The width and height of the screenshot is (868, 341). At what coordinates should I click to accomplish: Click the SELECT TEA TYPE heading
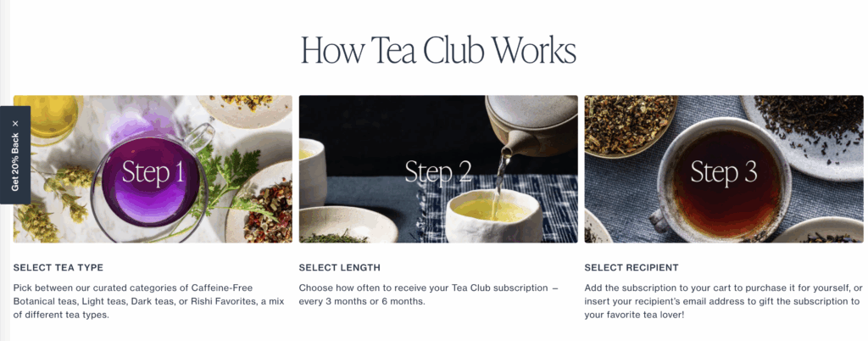point(58,268)
